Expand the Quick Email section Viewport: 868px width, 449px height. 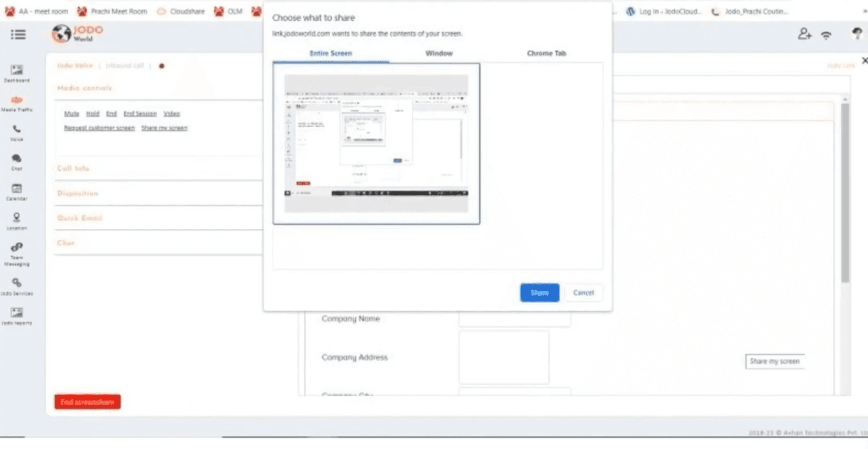click(x=80, y=218)
